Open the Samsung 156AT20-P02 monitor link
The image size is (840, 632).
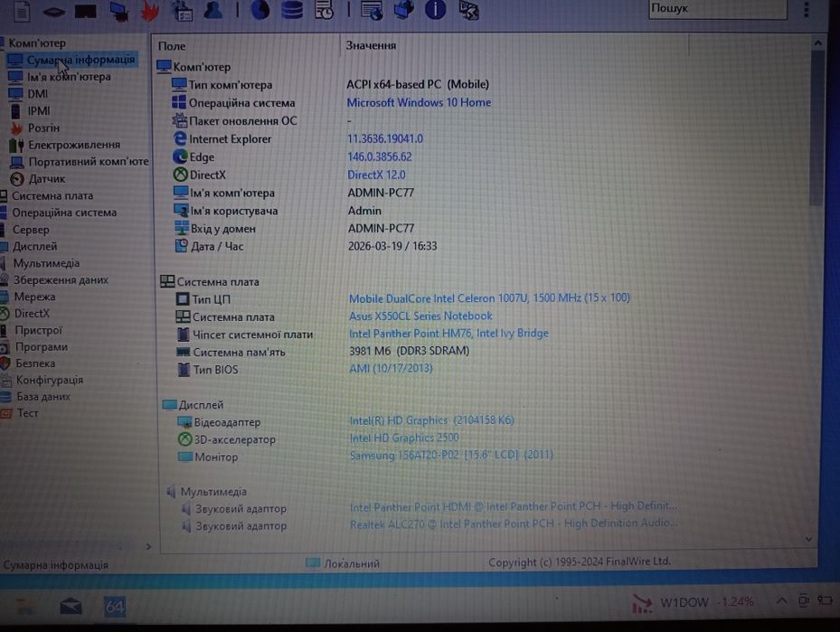point(451,455)
